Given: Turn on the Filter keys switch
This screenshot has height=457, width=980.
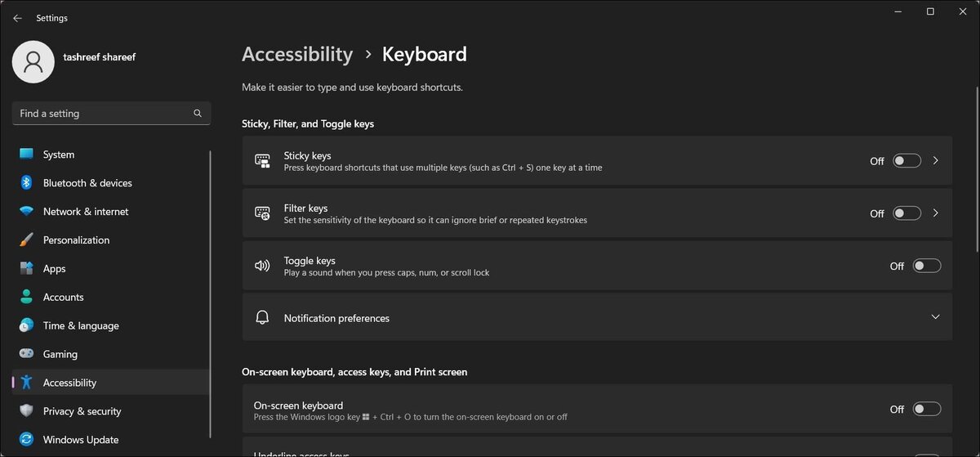Looking at the screenshot, I should (x=906, y=213).
